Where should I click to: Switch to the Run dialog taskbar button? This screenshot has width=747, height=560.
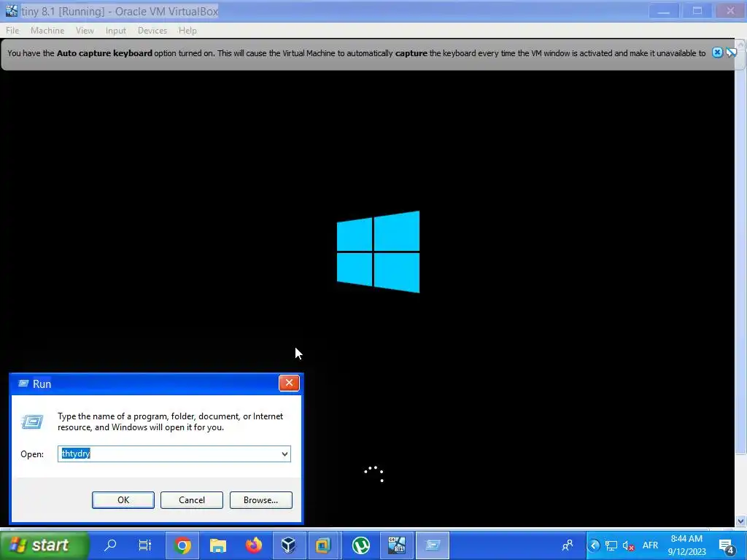[433, 545]
